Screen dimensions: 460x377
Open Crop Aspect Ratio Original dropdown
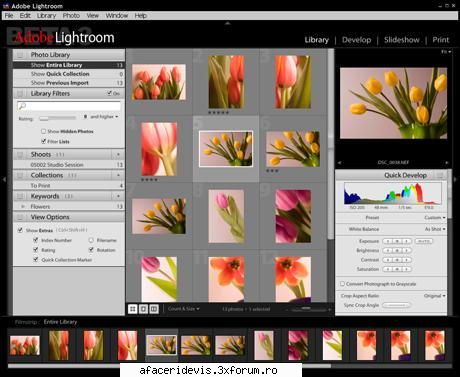click(435, 296)
